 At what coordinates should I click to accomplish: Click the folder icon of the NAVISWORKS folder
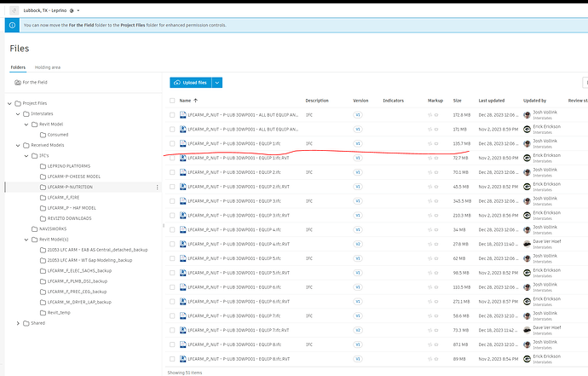tap(34, 228)
